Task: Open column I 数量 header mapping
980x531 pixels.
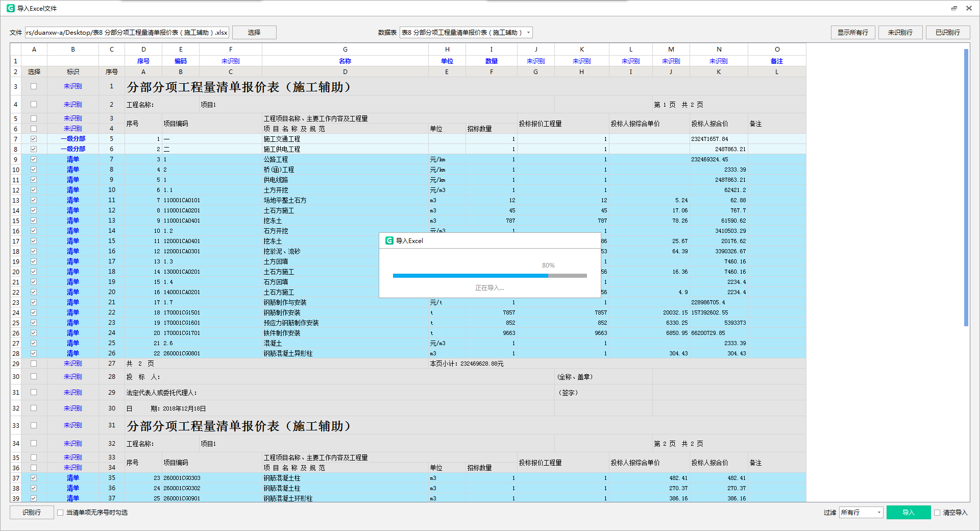Action: 492,61
